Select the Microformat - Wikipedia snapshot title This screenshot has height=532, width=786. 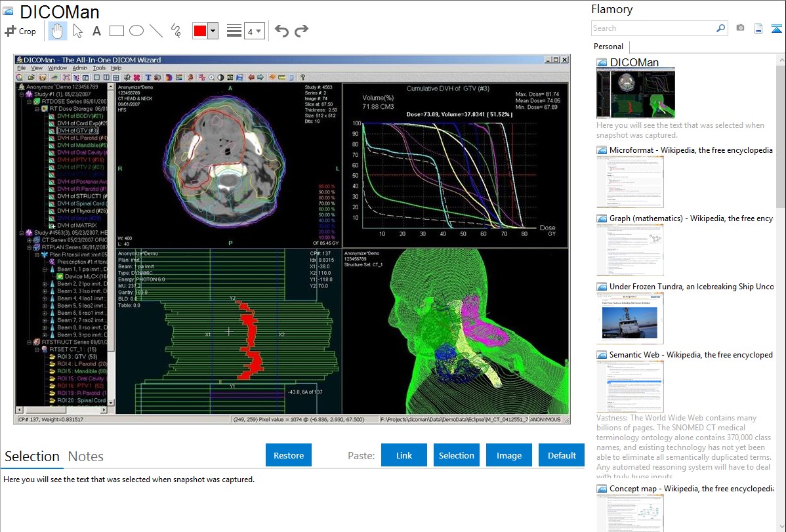(x=692, y=150)
